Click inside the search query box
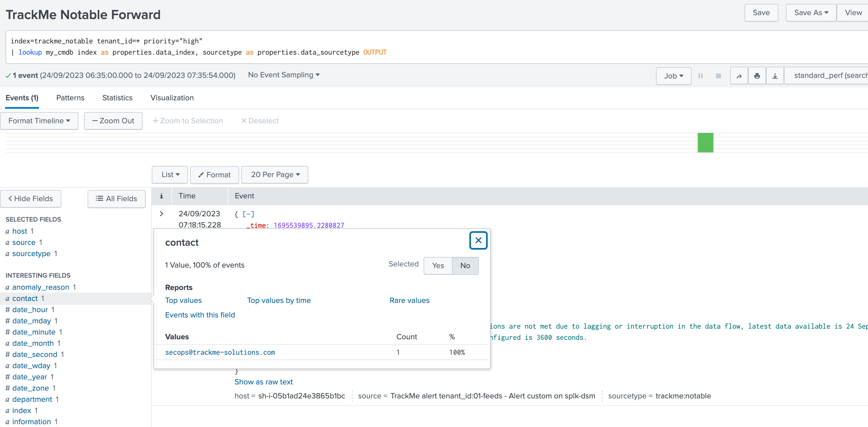 click(x=437, y=47)
